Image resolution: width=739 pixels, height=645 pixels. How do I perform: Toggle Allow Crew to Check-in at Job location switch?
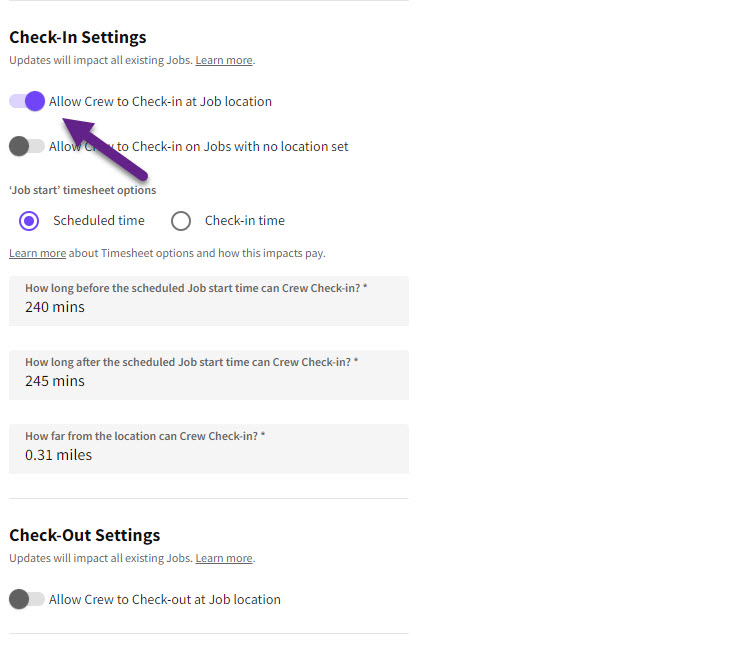(27, 101)
